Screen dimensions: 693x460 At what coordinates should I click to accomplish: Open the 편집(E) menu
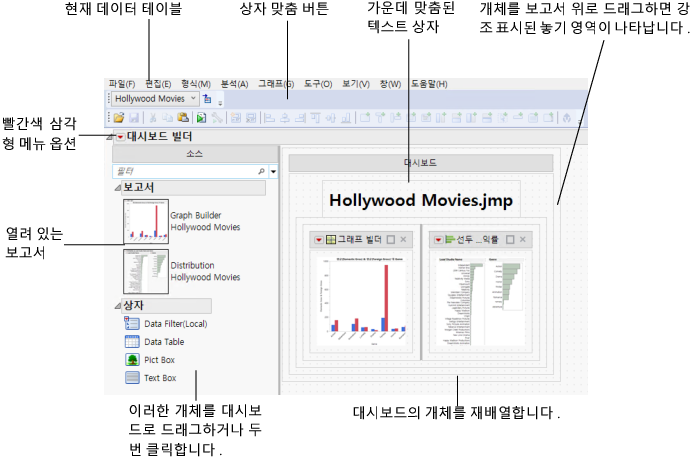click(158, 84)
